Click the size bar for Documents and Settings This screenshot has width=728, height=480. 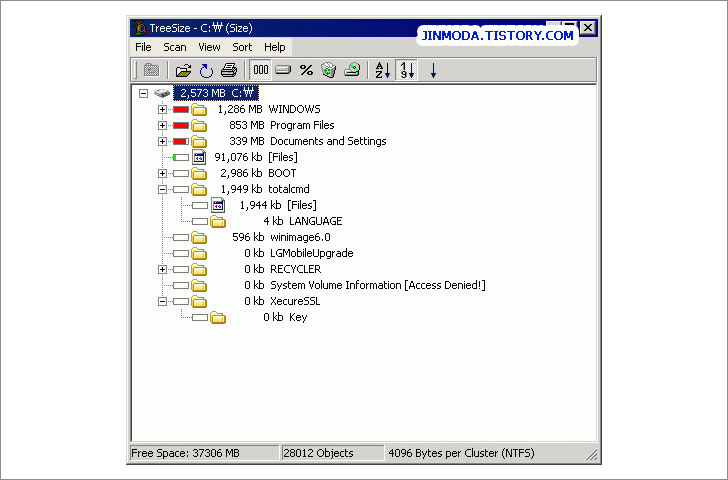[x=181, y=142]
